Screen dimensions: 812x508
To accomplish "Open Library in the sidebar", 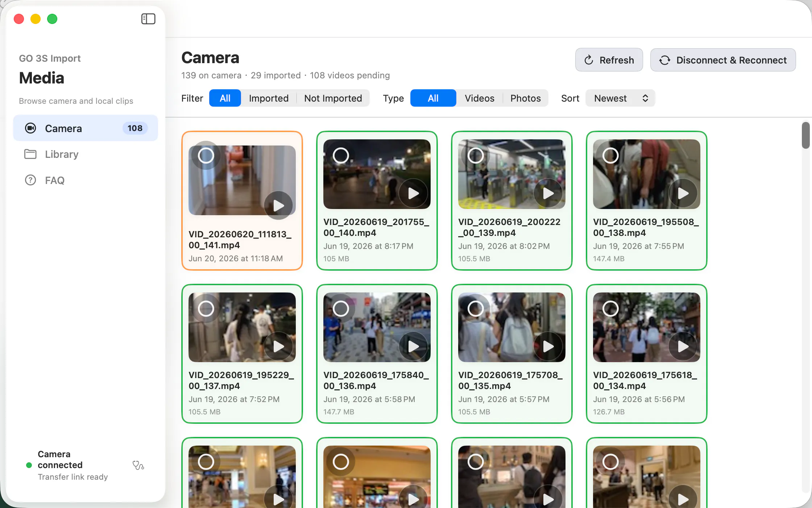I will (86, 154).
